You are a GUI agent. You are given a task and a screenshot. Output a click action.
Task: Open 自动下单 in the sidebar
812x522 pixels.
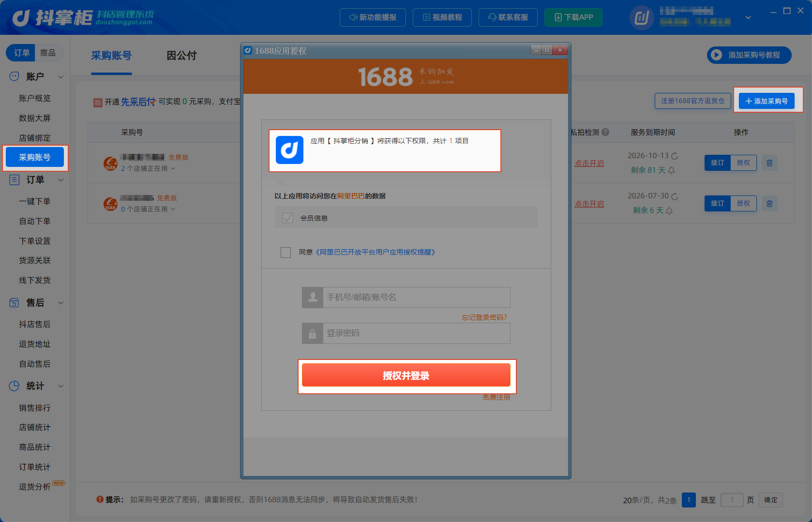[x=35, y=221]
